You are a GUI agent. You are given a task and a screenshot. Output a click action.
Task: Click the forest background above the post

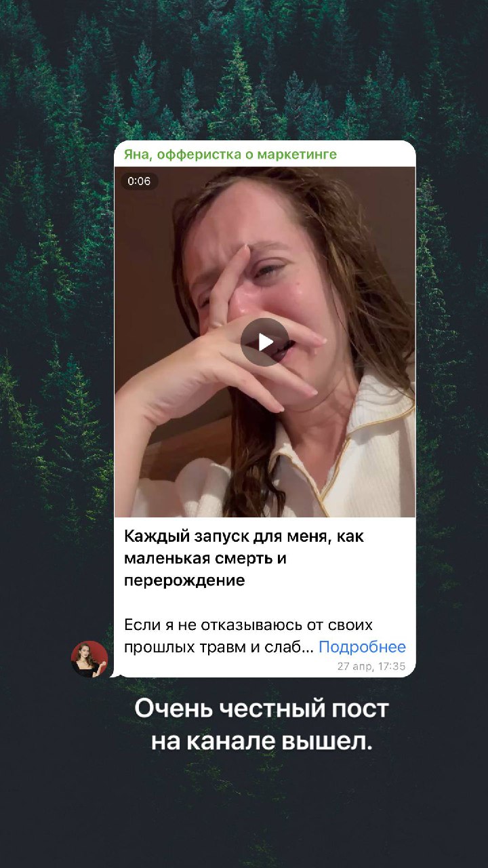coord(244,68)
